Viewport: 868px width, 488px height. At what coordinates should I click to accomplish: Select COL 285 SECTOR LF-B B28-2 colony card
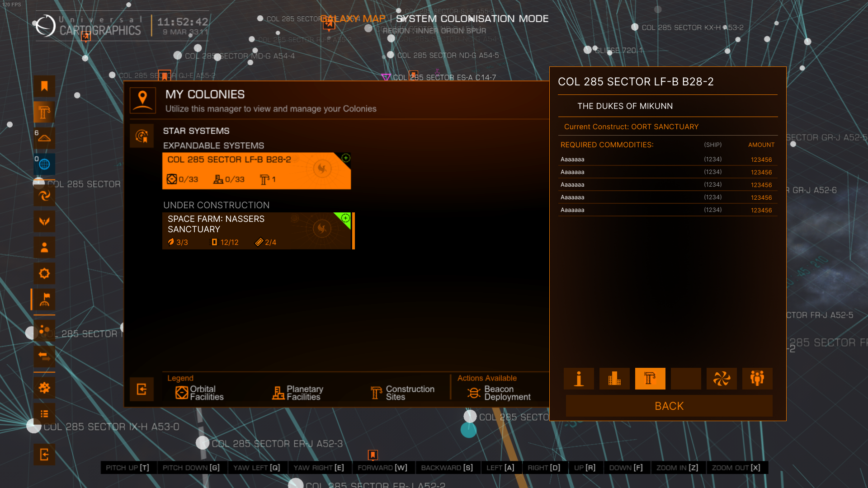pyautogui.click(x=256, y=171)
